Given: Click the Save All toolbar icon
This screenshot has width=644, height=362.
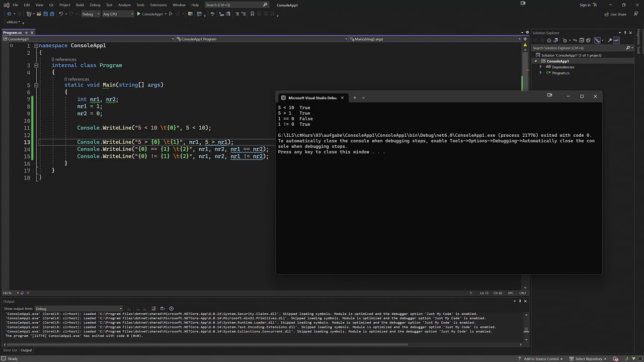Looking at the screenshot, I should pos(52,14).
